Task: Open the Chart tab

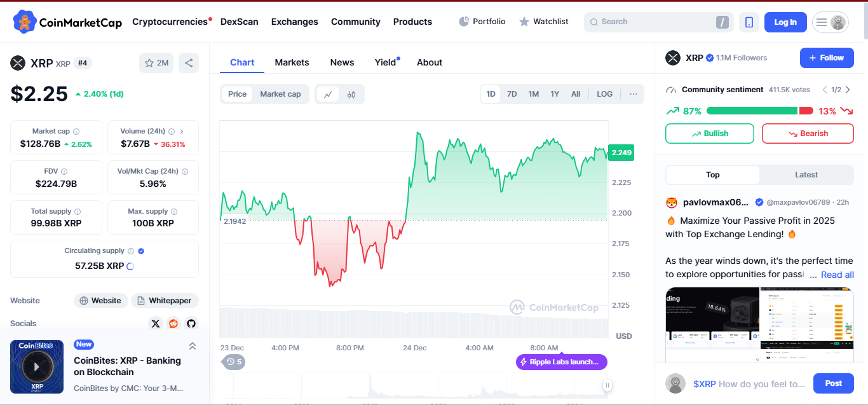Action: click(242, 62)
